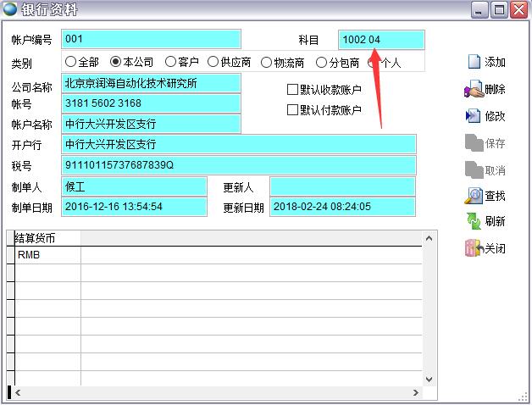Click the 删除 (Delete) icon

474,89
